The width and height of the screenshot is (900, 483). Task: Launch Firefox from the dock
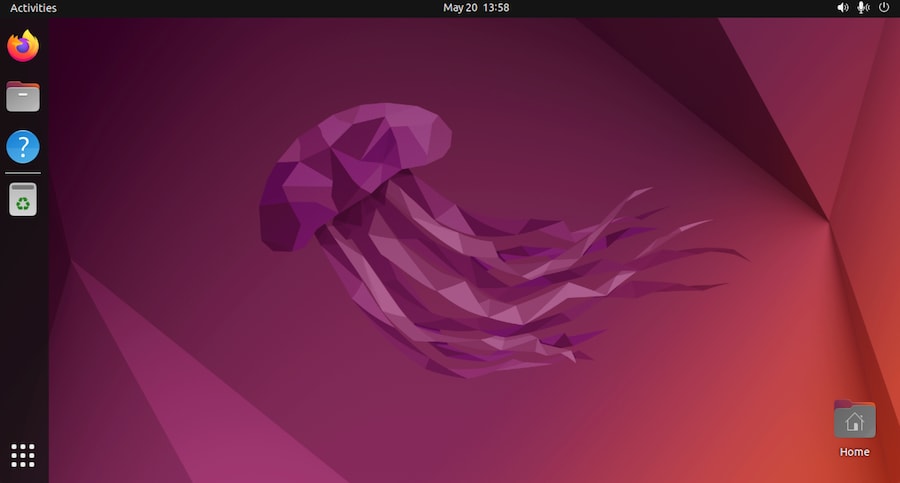pyautogui.click(x=23, y=46)
